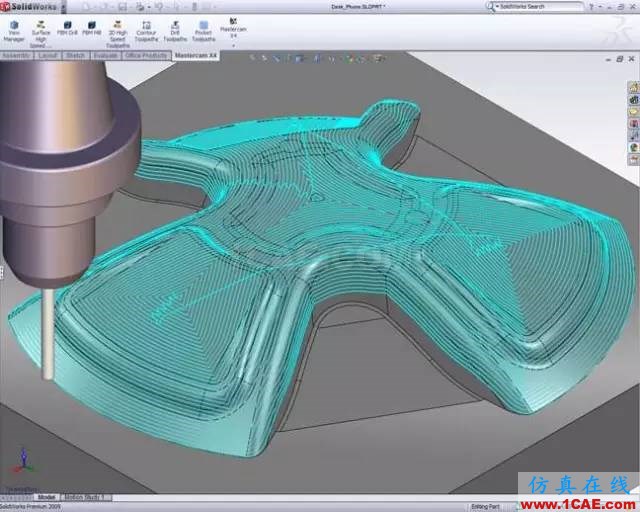The image size is (640, 512).
Task: Switch to the Sketch tab
Action: click(75, 55)
